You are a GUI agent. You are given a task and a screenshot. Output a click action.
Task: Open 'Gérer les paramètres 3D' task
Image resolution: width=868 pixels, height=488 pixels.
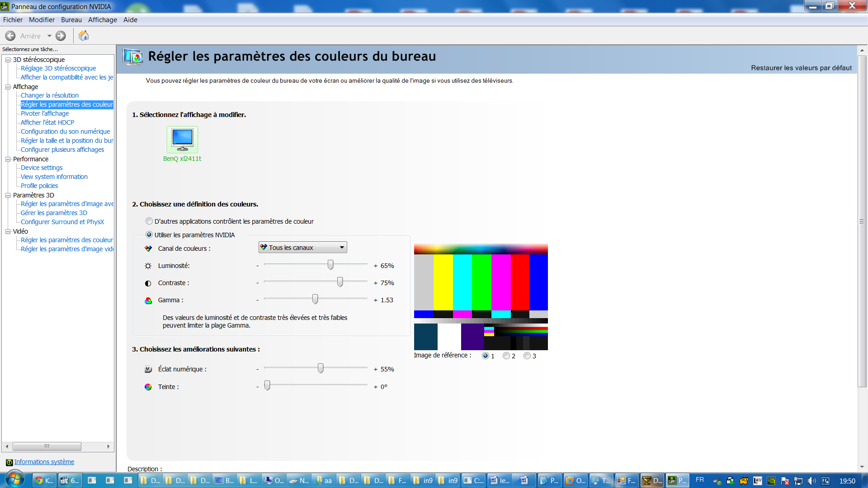pyautogui.click(x=54, y=213)
